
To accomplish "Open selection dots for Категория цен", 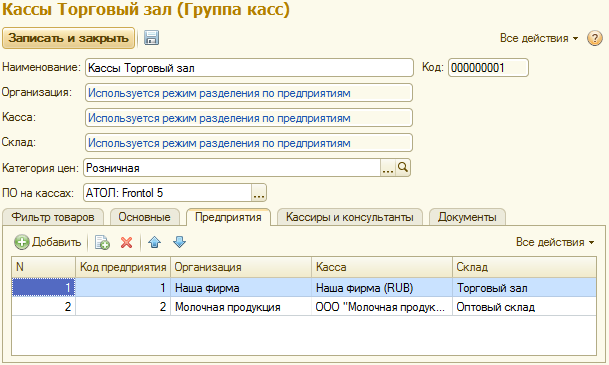I will point(388,168).
